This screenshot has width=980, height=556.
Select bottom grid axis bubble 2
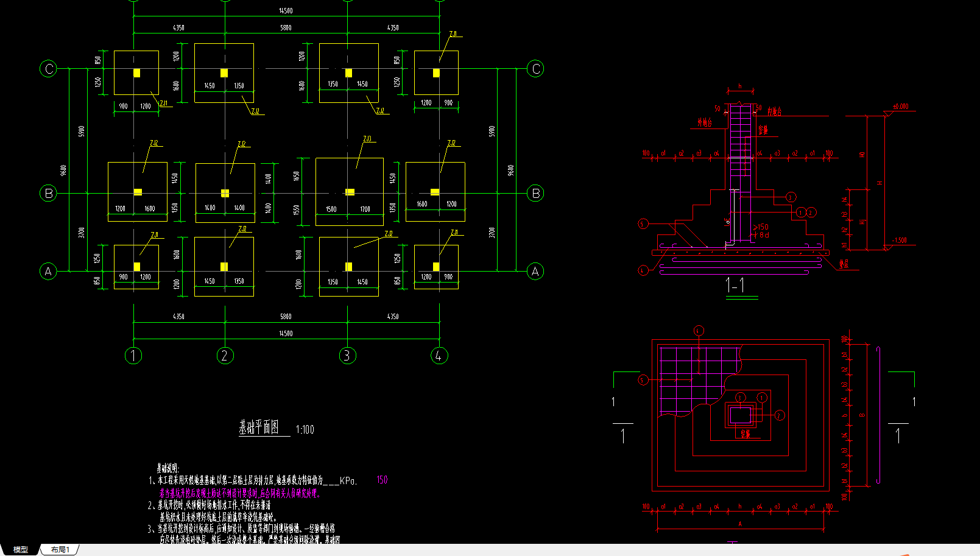[225, 356]
